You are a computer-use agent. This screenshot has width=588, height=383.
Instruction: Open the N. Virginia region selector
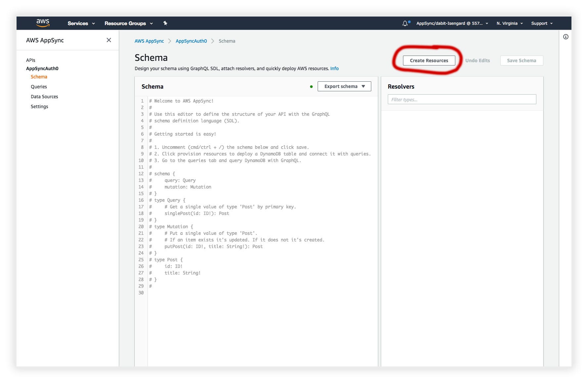pyautogui.click(x=510, y=23)
